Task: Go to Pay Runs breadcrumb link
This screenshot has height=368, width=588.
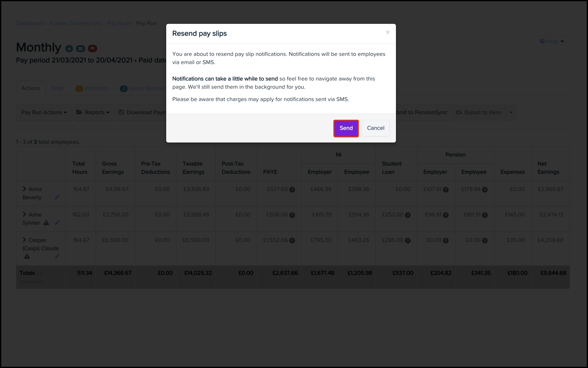Action: pyautogui.click(x=119, y=23)
